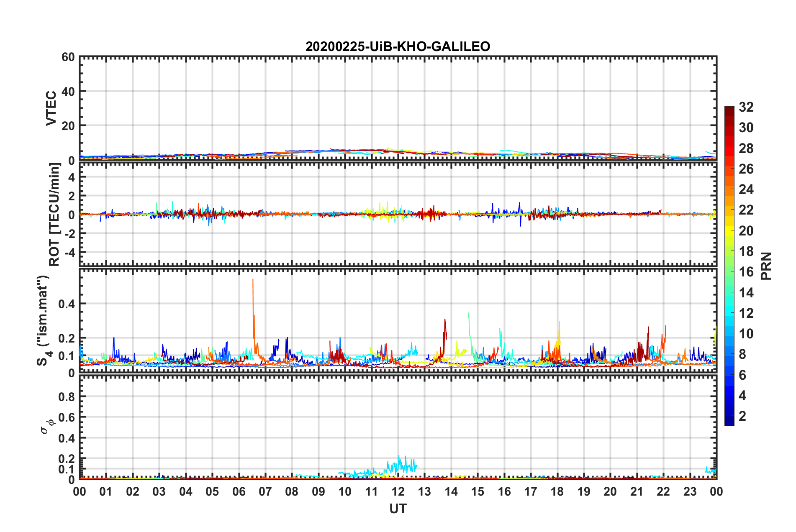
Task: Click the tall orange S4 spike peak
Action: pyautogui.click(x=253, y=280)
